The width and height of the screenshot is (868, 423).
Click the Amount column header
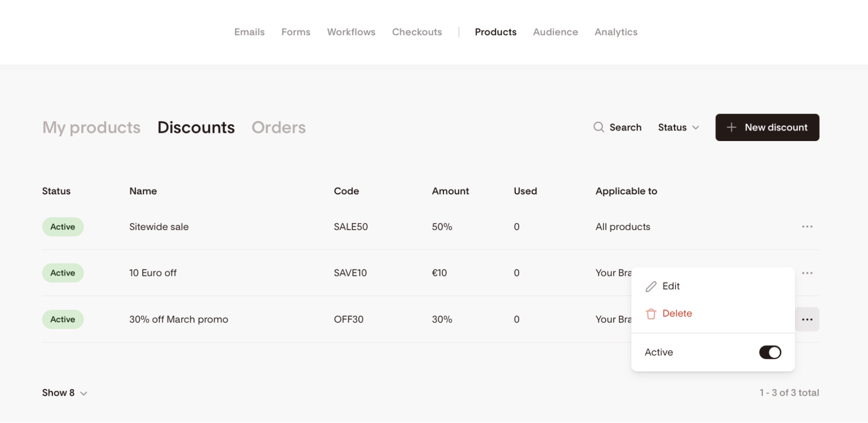(450, 191)
